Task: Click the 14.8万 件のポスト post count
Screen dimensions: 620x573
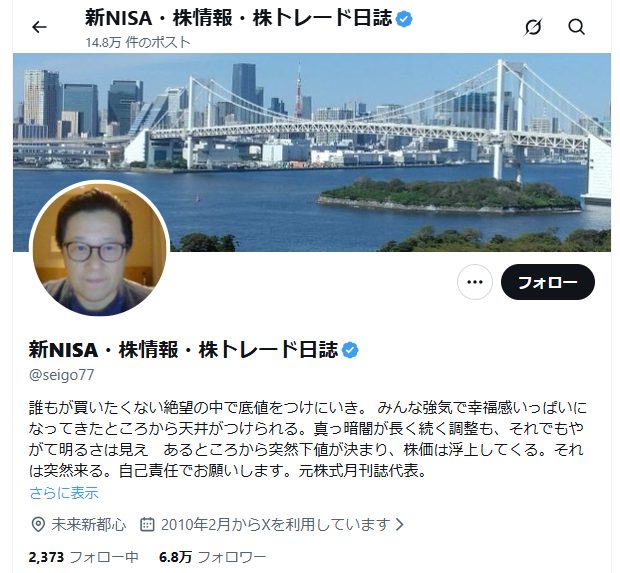Action: click(138, 42)
